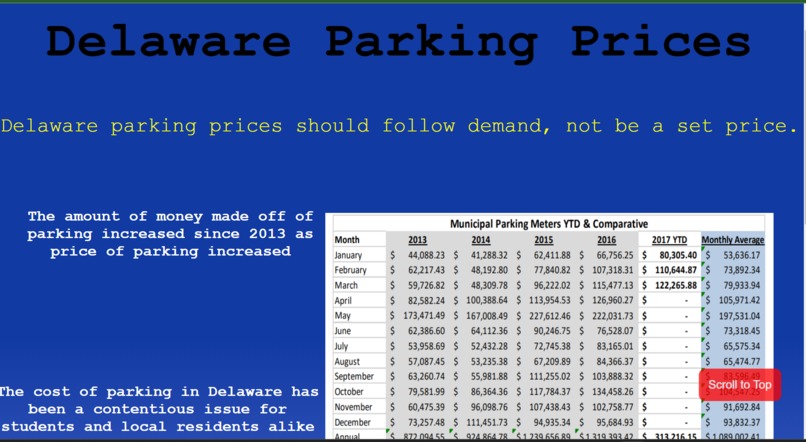Click the October 2016 value 134,458.26
Screen dimensions: 806x442
[x=613, y=392]
